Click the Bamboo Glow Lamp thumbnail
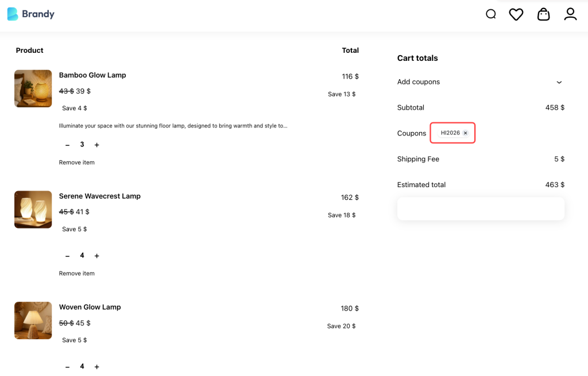Screen dimensions: 588x376 tap(33, 88)
